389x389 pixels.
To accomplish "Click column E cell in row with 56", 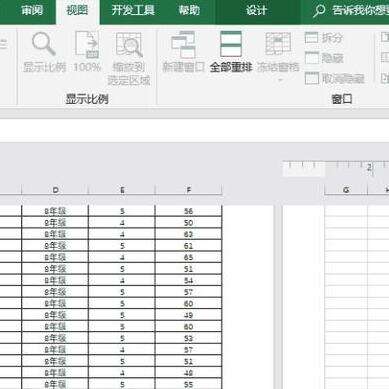I will coord(122,211).
